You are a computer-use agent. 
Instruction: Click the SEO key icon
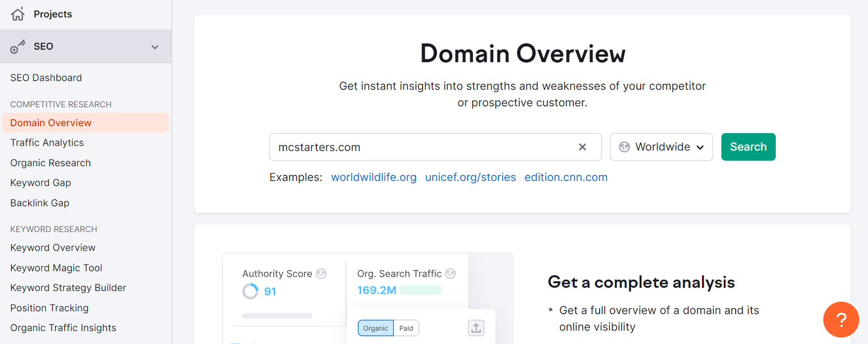pyautogui.click(x=17, y=47)
